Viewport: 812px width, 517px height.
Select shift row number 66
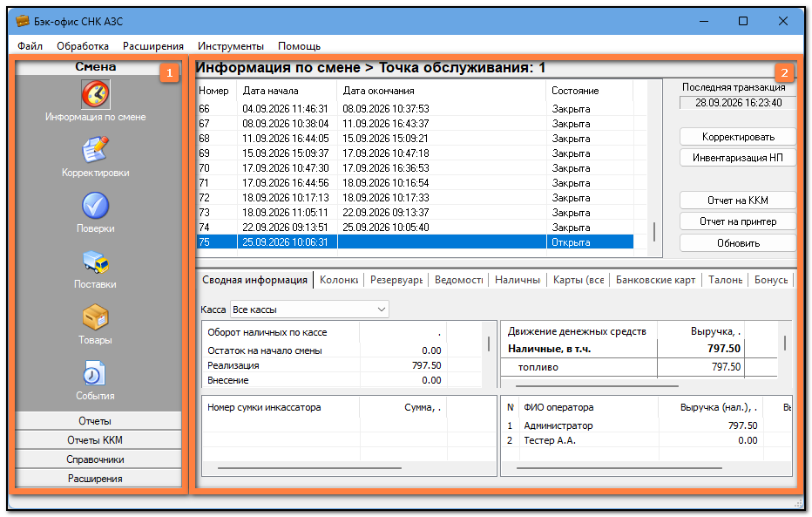[x=415, y=109]
